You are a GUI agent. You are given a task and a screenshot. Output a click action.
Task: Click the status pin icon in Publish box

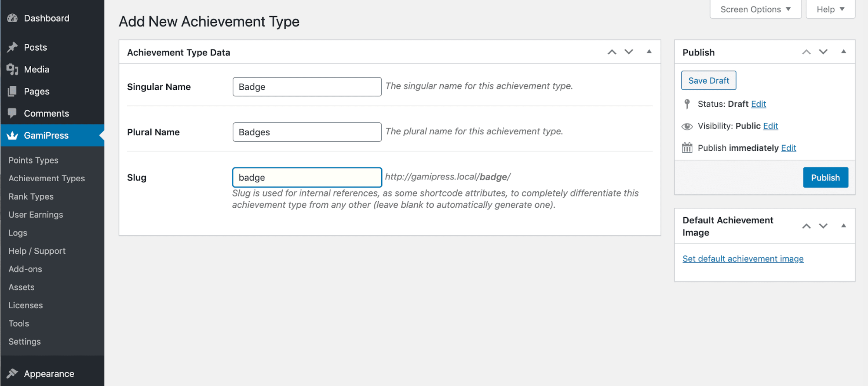687,104
